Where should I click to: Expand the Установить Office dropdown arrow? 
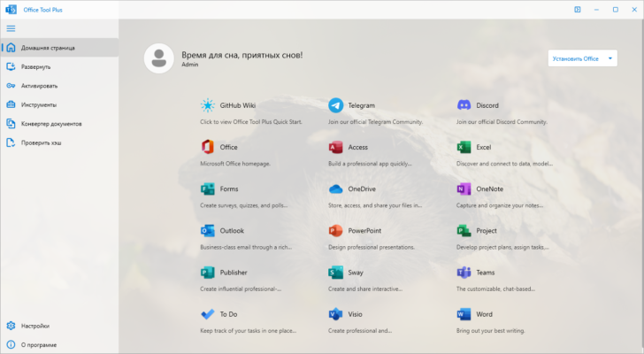tap(609, 58)
